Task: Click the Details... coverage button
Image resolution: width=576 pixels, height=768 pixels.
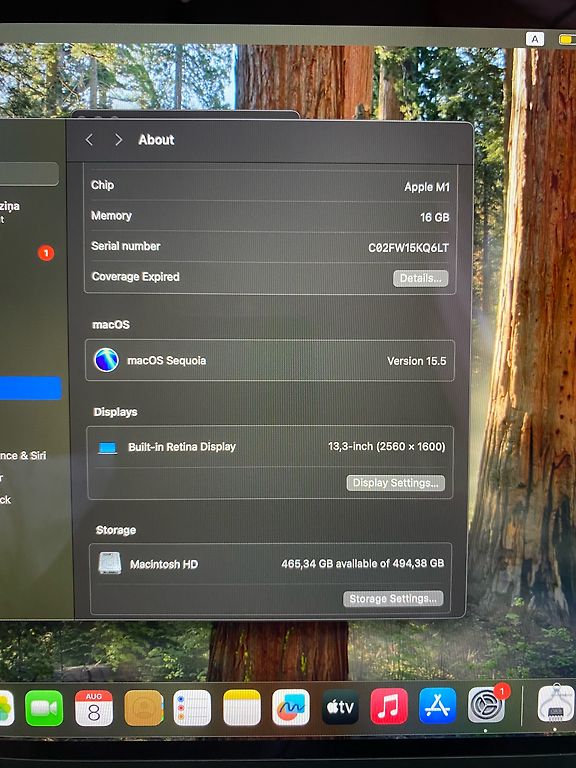Action: click(x=421, y=278)
